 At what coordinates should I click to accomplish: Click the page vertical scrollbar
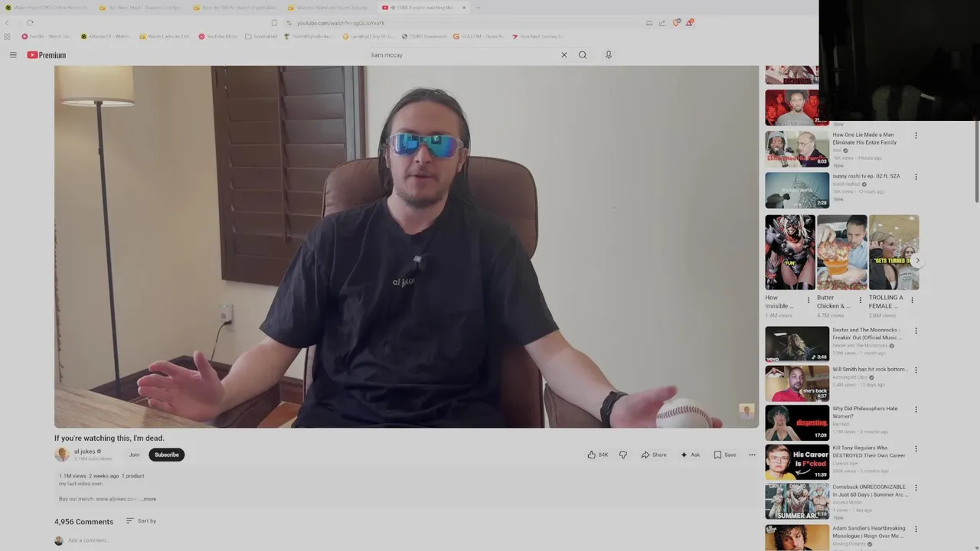(975, 161)
